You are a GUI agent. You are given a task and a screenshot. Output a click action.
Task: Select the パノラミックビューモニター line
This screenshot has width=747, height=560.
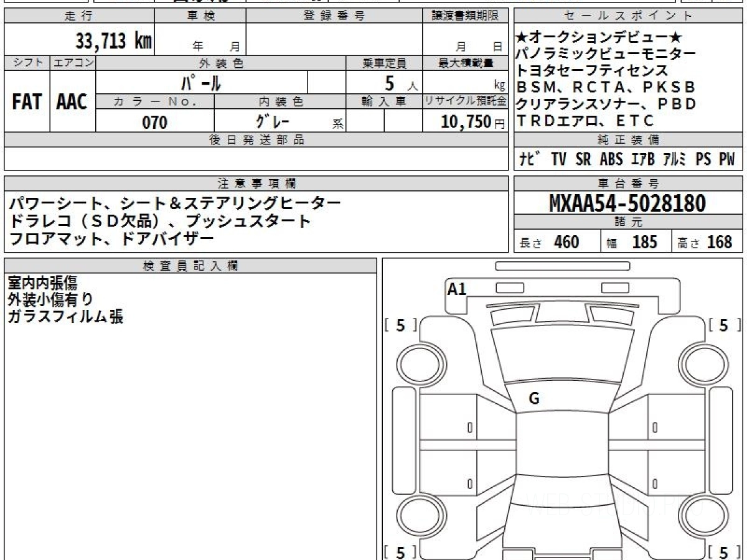606,54
